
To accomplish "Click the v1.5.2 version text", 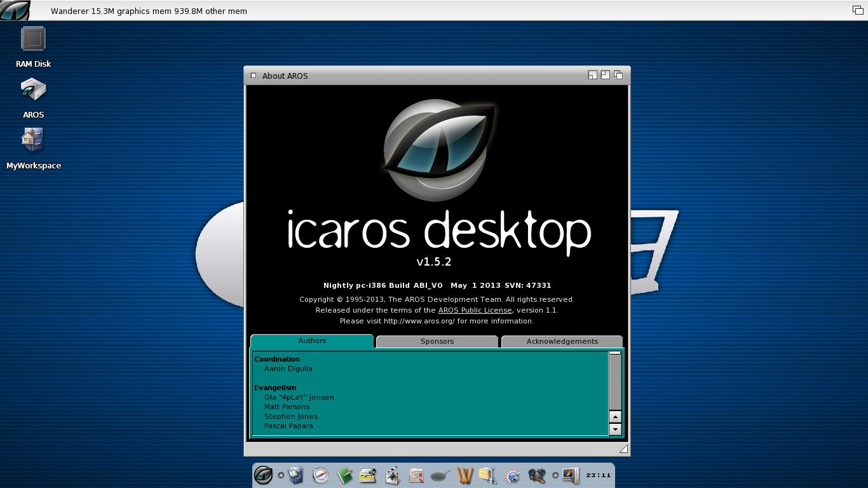I will pos(434,261).
